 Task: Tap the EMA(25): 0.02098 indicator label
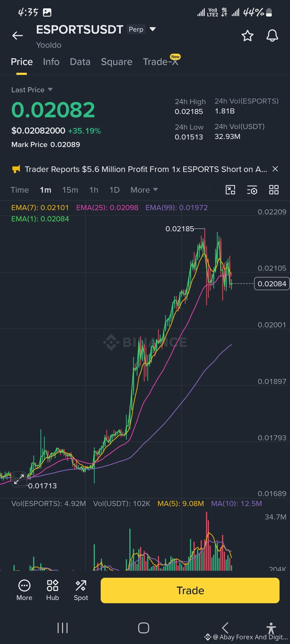tap(107, 207)
